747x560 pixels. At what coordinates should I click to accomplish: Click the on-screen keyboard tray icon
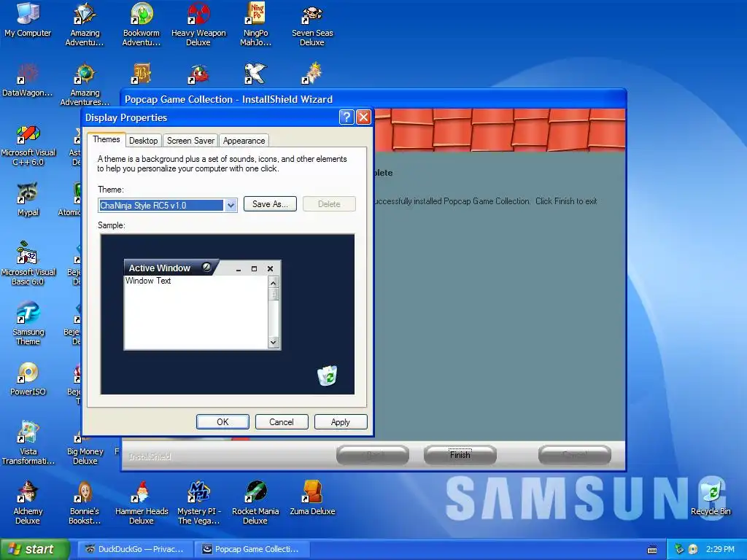tap(652, 550)
